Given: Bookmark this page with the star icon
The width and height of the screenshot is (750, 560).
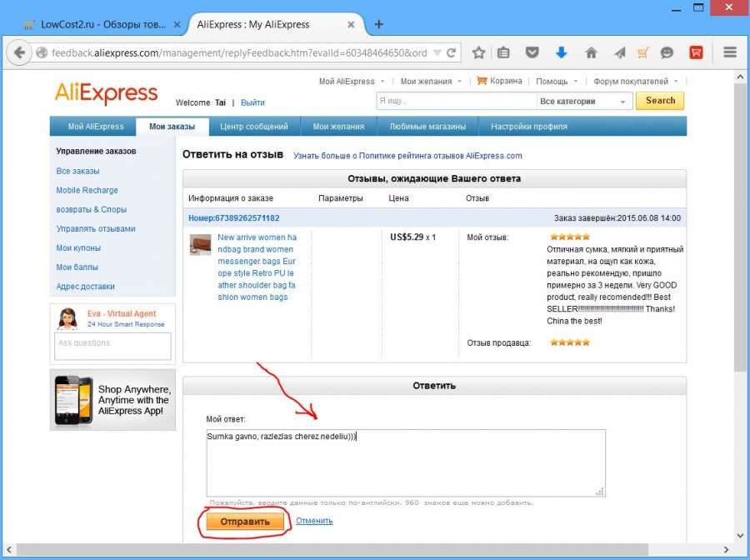Looking at the screenshot, I should tap(479, 52).
